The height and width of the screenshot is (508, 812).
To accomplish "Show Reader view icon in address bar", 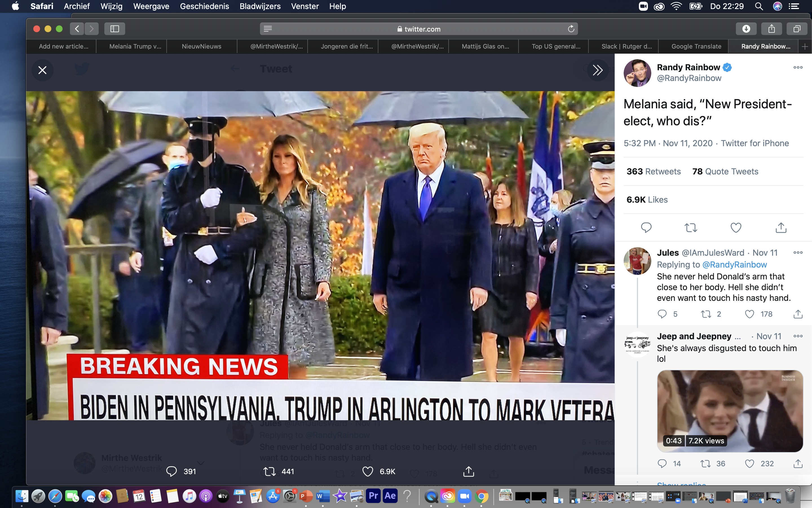I will click(x=268, y=29).
